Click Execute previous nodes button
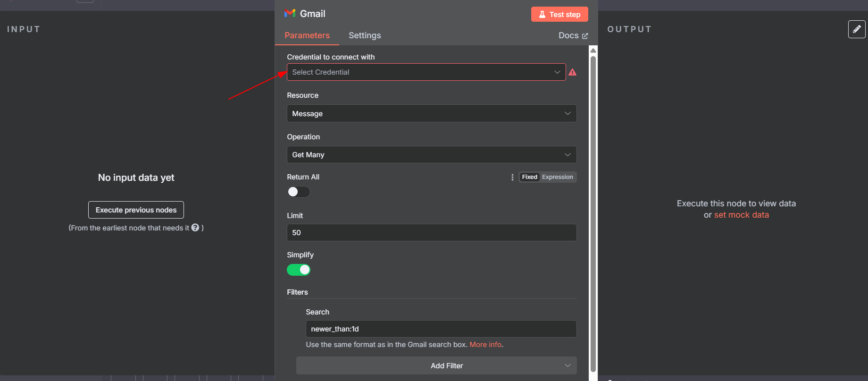868x381 pixels. pos(136,210)
